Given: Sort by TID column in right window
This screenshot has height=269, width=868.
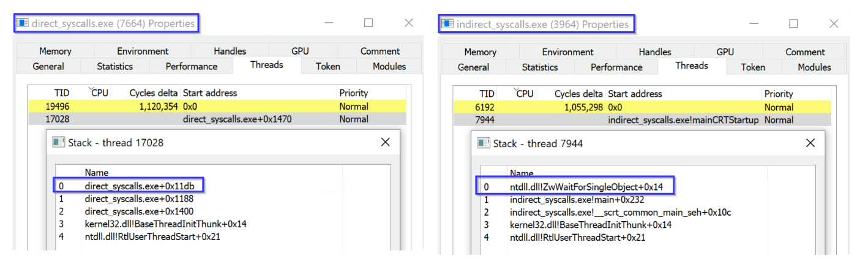Looking at the screenshot, I should pos(487,94).
